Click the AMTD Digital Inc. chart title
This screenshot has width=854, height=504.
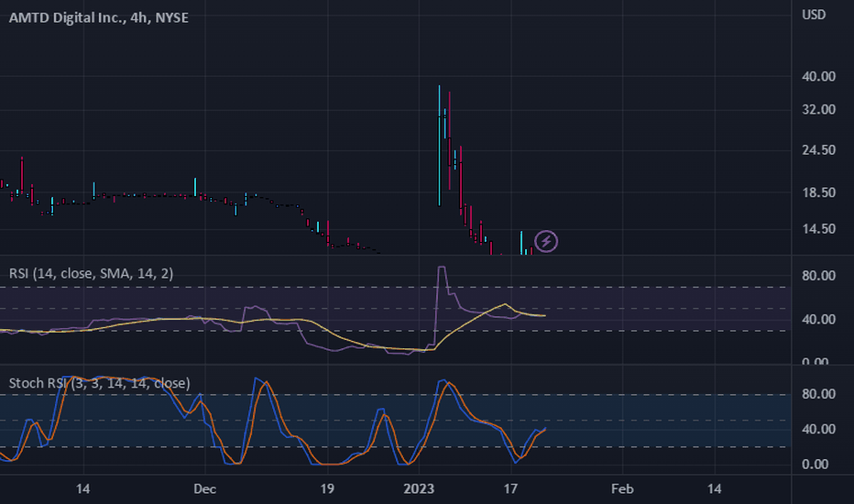click(99, 17)
